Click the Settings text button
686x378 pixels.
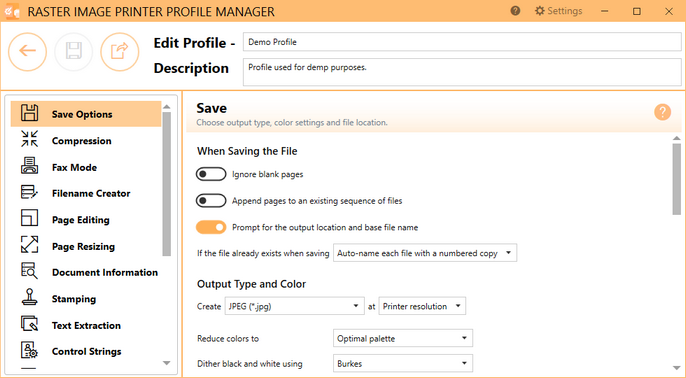[565, 11]
